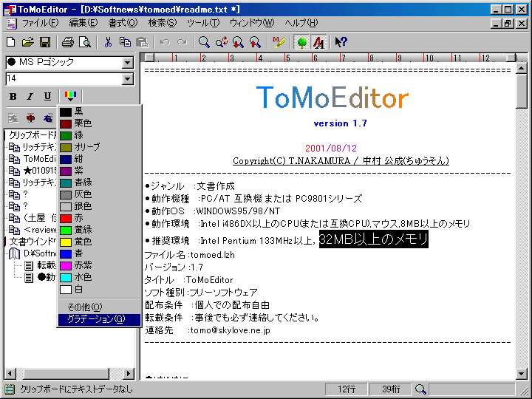The image size is (532, 399).
Task: Open the 書式(O) menu
Action: pos(123,23)
